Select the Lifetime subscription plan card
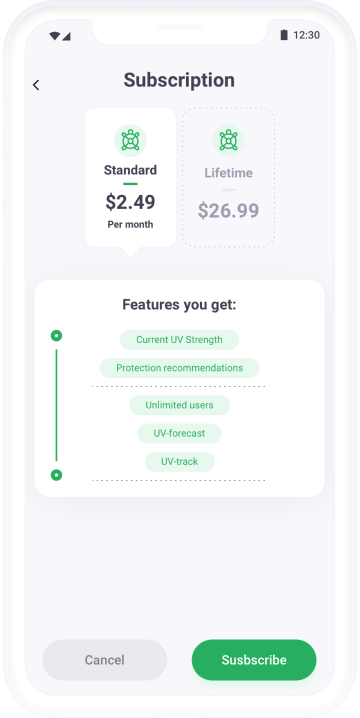Screen dimensions: 360x718 click(229, 177)
